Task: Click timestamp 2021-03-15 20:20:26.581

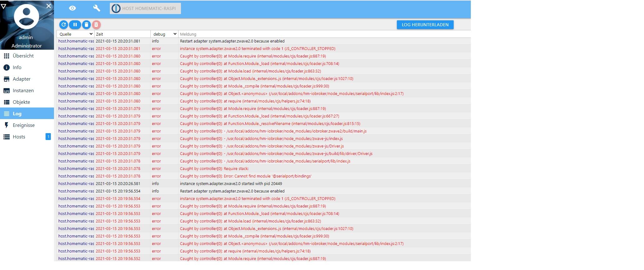Action: 118,183
